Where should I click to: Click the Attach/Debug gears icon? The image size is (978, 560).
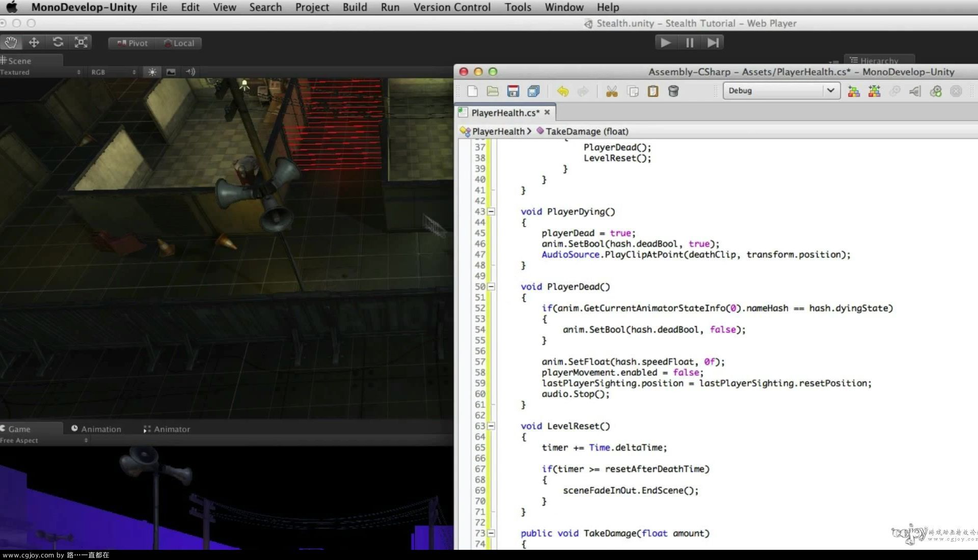point(936,91)
